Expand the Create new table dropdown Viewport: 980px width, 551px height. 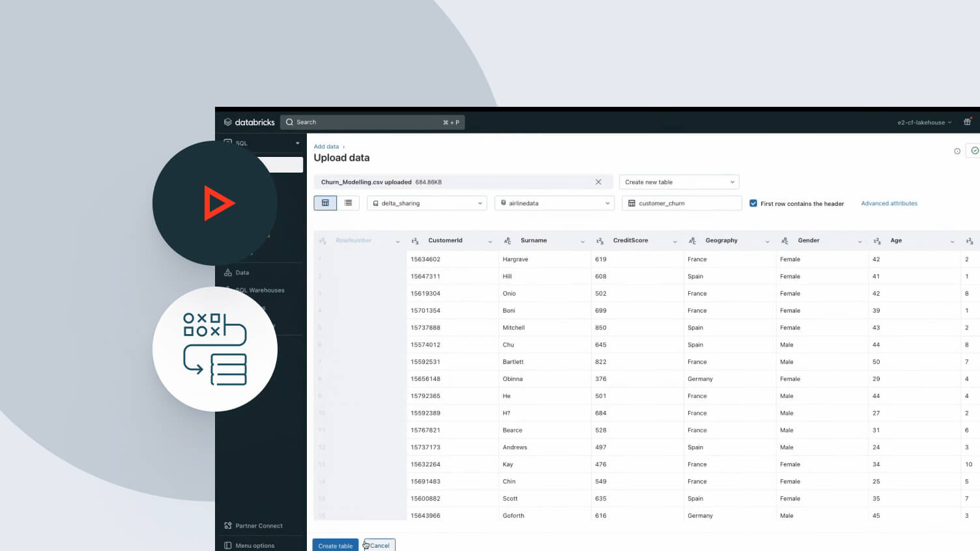678,182
